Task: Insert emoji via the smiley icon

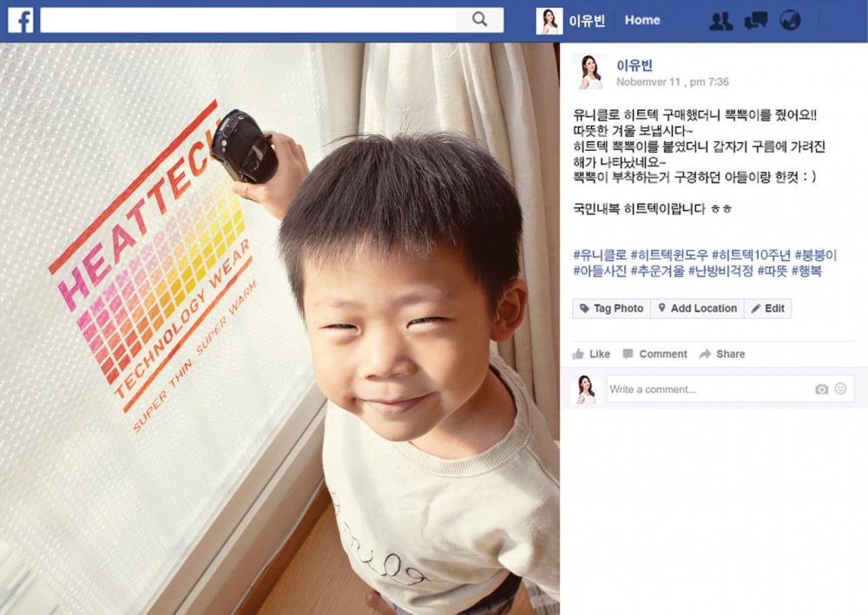Action: [x=840, y=389]
